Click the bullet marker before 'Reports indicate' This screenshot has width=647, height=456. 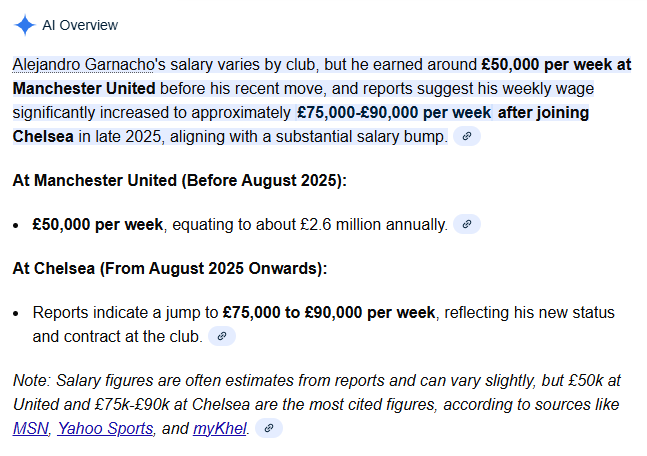pos(16,313)
